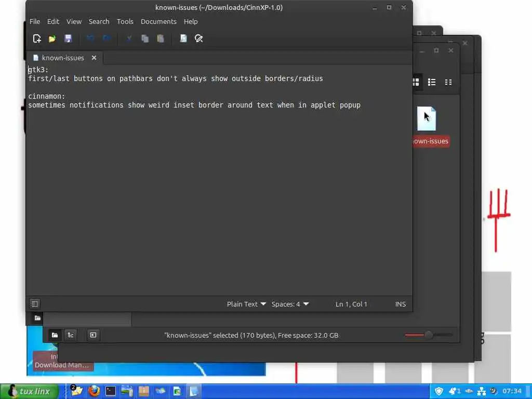Open the Search menu
Image resolution: width=532 pixels, height=399 pixels.
coord(99,21)
